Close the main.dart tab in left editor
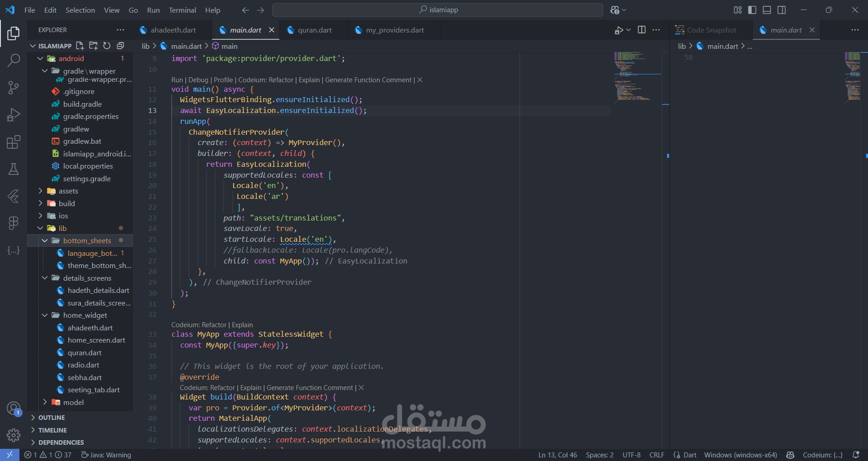The image size is (868, 461). [272, 30]
